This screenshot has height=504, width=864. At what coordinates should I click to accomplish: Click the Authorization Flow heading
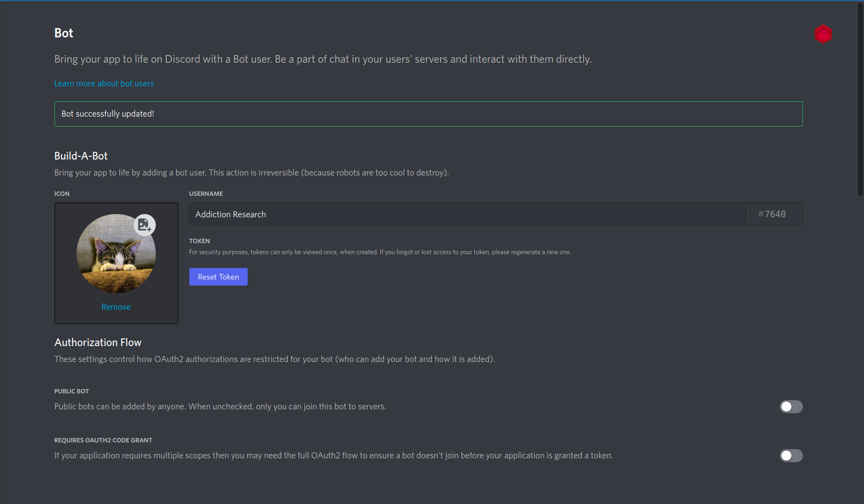tap(97, 342)
